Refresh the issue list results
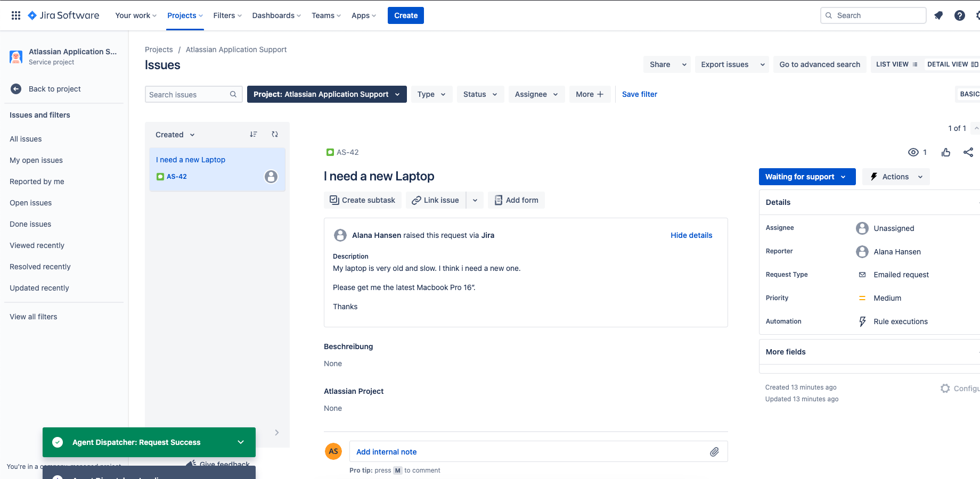Viewport: 980px width, 479px height. click(x=275, y=134)
